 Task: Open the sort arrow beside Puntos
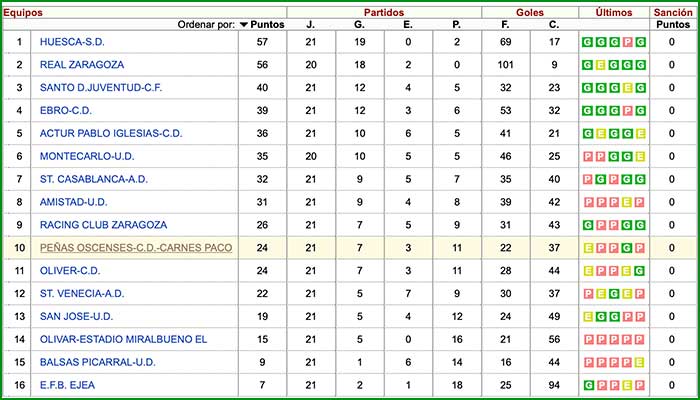click(x=244, y=25)
